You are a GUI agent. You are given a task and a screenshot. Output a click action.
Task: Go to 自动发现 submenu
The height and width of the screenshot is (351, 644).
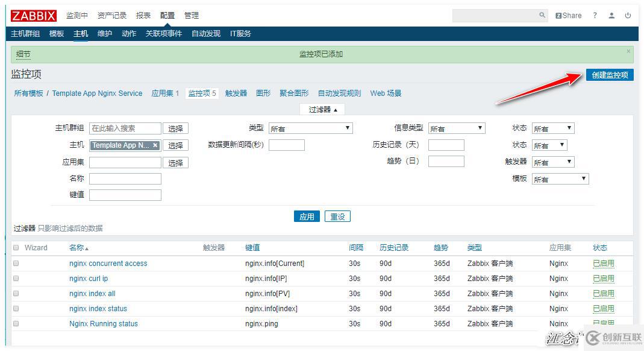click(x=206, y=34)
